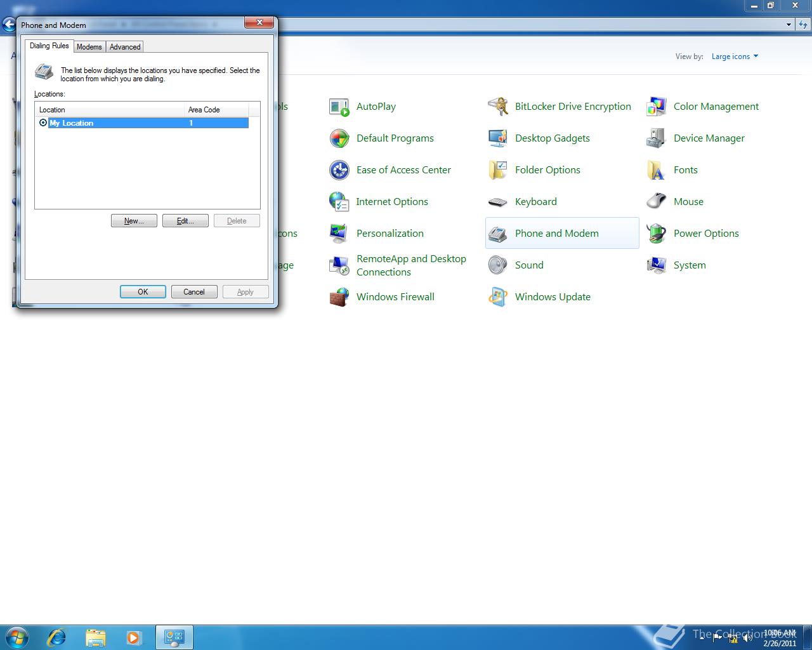Switch to the Advanced tab
Viewport: 812px width, 650px height.
(x=125, y=47)
